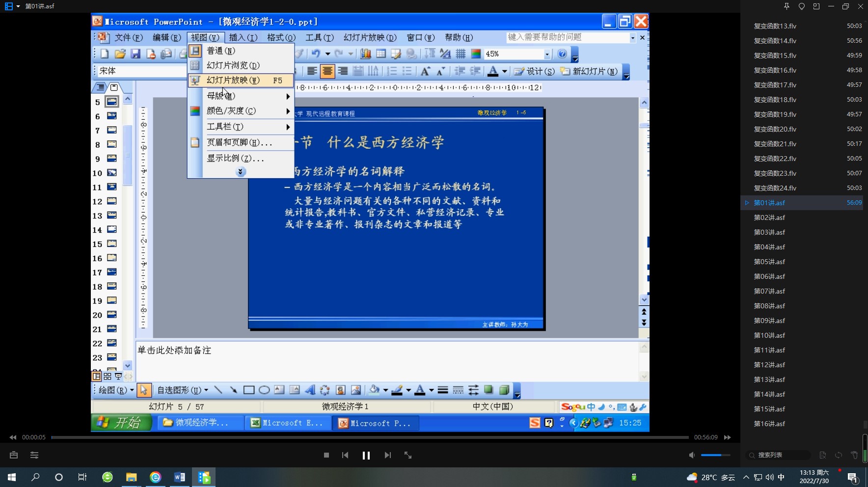The width and height of the screenshot is (868, 487).
Task: Expand the full View menu with chevron
Action: click(241, 172)
